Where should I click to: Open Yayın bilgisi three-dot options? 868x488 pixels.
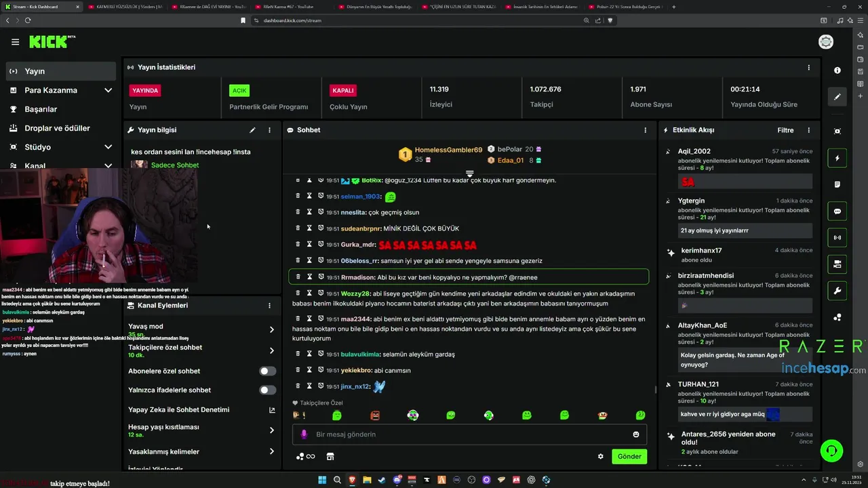click(x=269, y=130)
